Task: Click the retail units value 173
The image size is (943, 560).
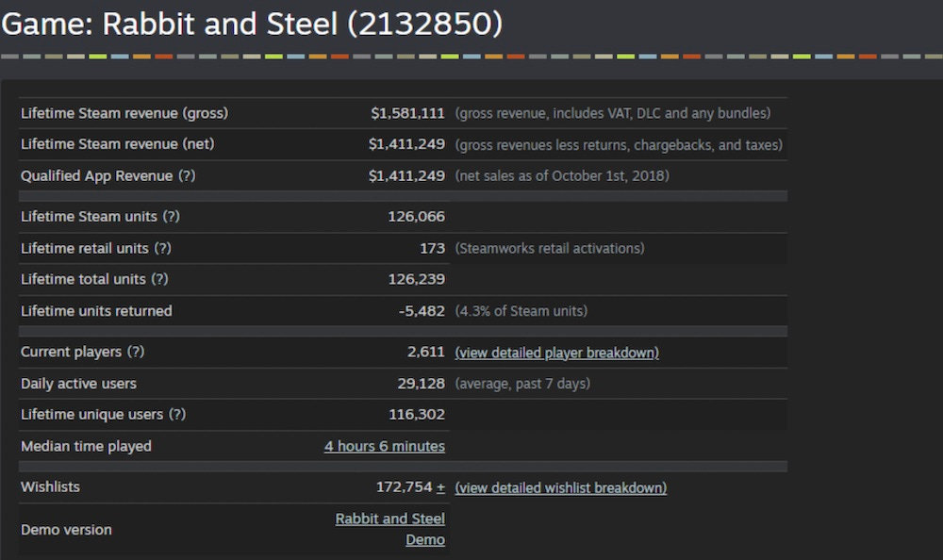Action: point(433,249)
